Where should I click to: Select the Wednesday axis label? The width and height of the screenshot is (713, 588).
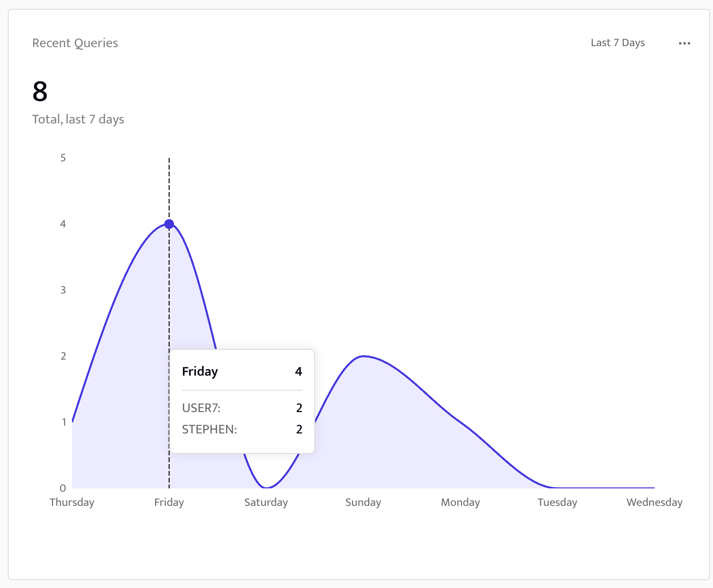click(x=654, y=502)
